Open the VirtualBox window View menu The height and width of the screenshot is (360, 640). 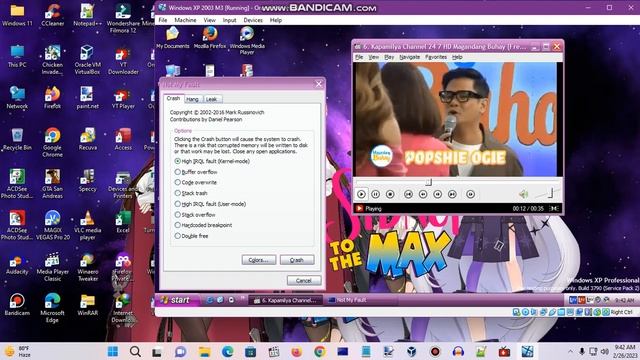tap(209, 20)
